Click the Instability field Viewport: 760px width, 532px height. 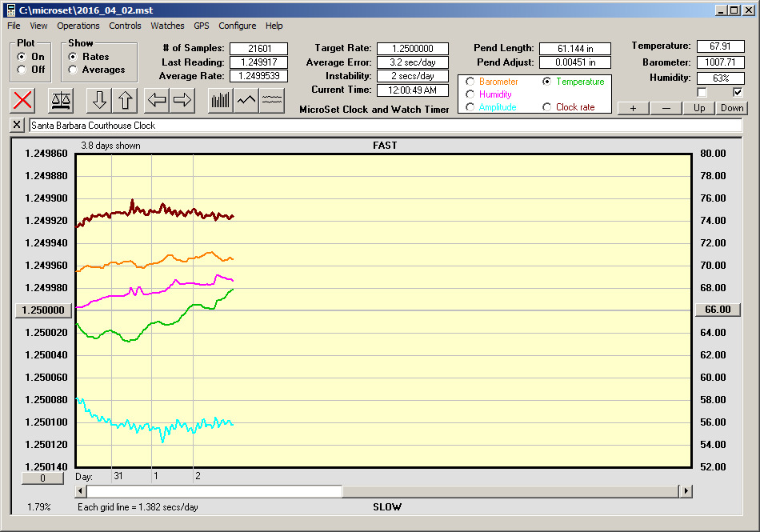[x=413, y=75]
